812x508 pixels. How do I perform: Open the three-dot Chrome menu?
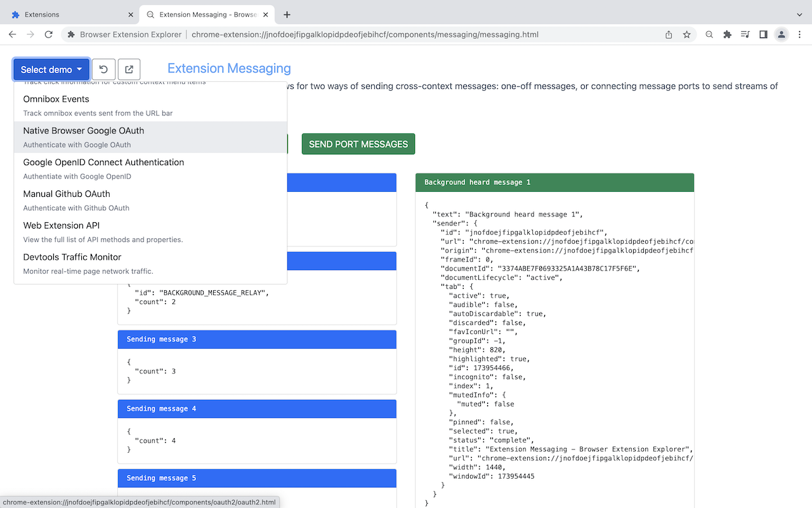(x=799, y=34)
